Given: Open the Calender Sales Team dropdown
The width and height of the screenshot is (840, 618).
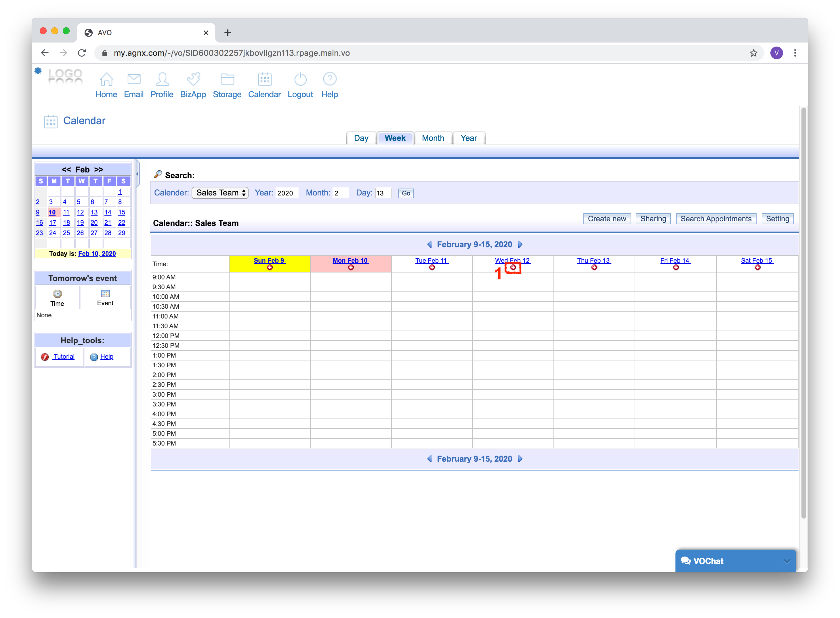Looking at the screenshot, I should coord(220,193).
